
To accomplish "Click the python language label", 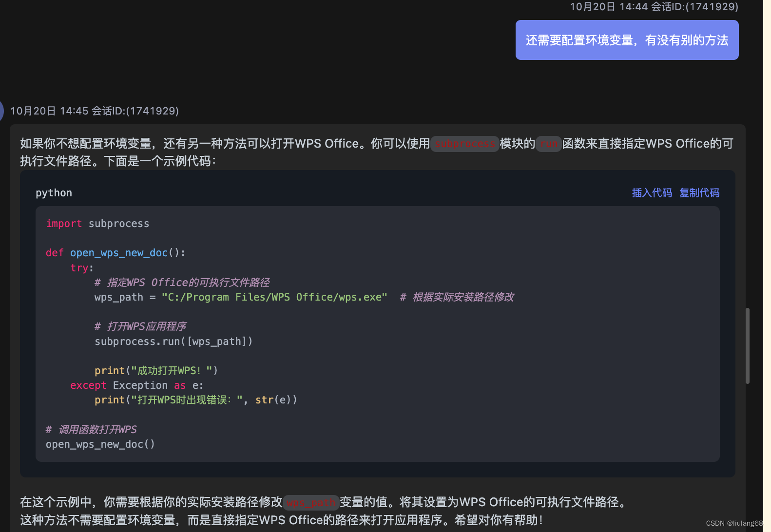I will click(54, 193).
